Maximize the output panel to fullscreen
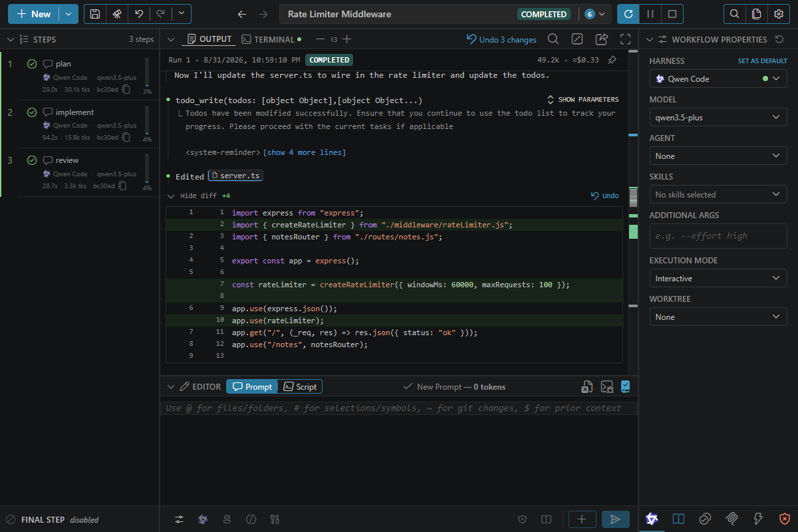The image size is (798, 532). click(625, 39)
